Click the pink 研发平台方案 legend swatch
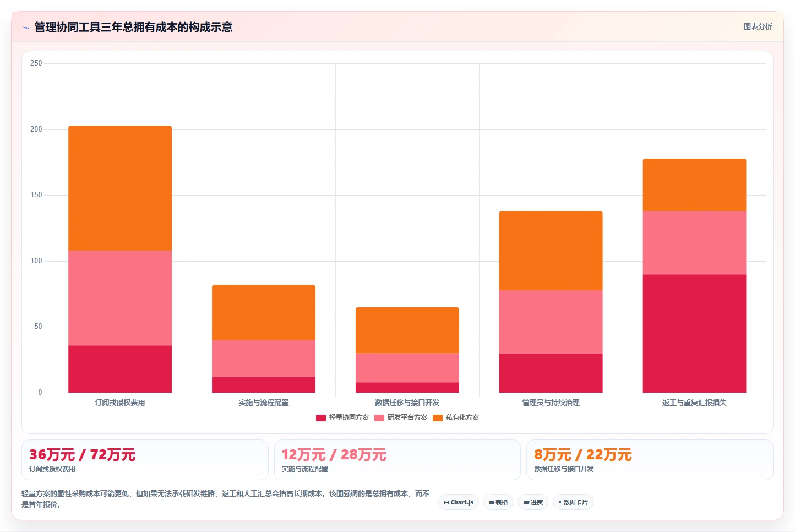The image size is (795, 532). [x=379, y=417]
